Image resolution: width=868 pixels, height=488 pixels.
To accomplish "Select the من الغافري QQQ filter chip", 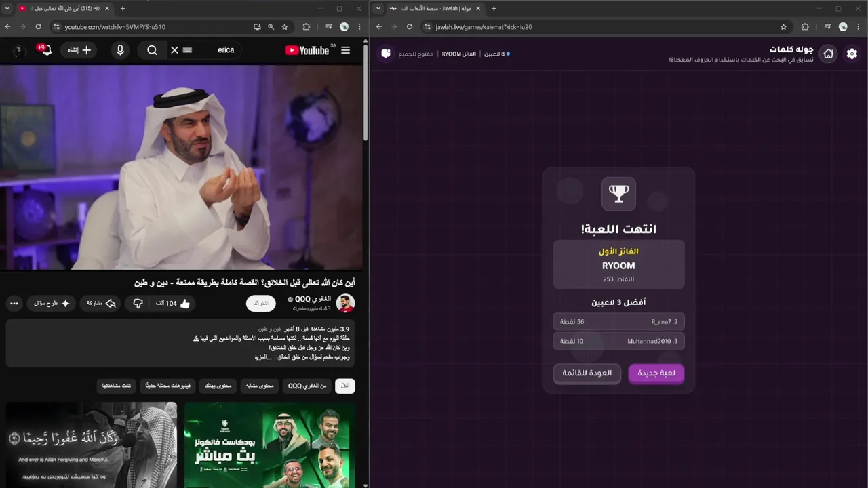I will (307, 386).
